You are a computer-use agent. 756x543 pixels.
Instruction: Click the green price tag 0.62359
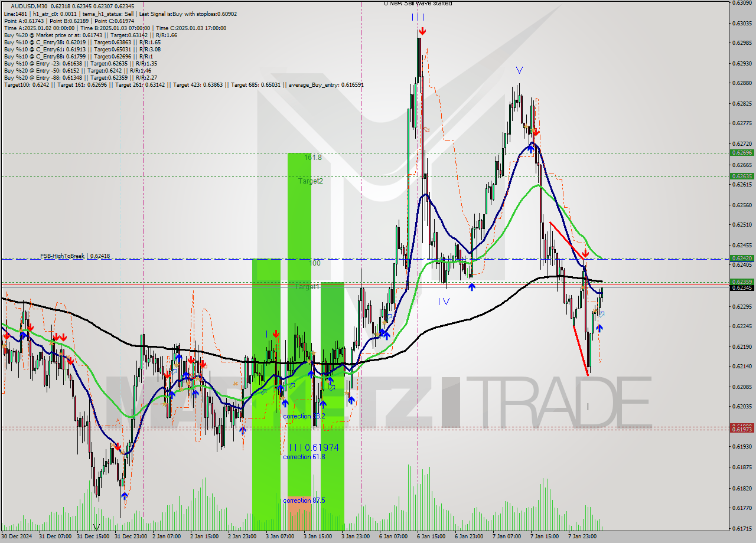click(742, 282)
